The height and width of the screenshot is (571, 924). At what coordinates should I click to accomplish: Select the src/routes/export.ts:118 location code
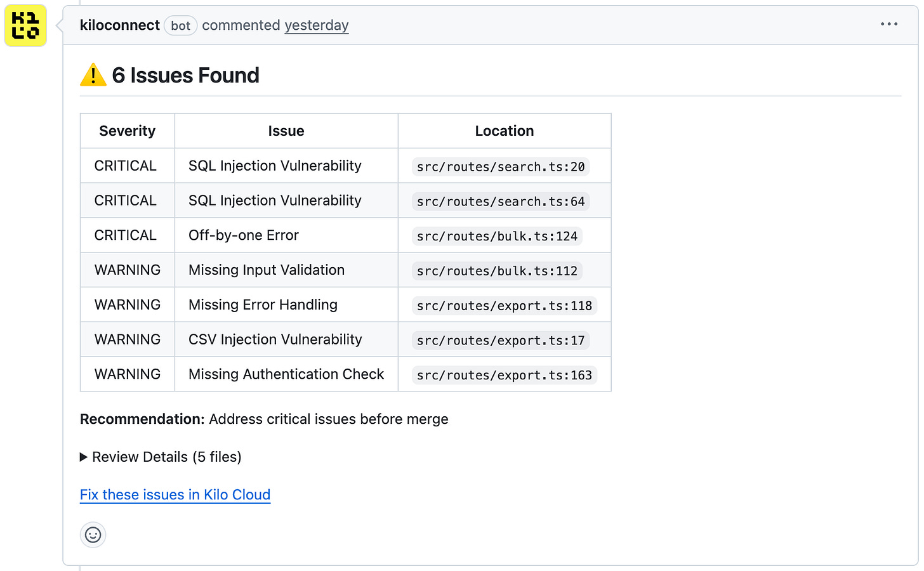tap(504, 306)
